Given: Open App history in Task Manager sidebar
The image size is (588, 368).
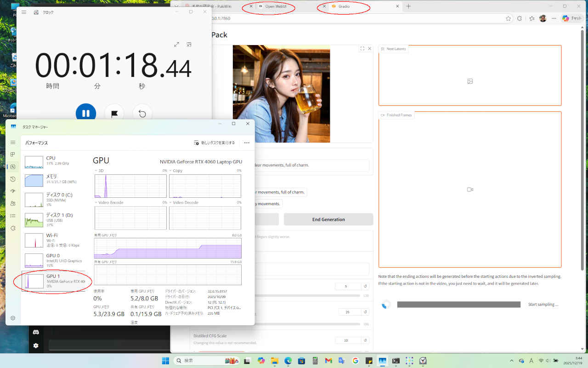Looking at the screenshot, I should (13, 179).
